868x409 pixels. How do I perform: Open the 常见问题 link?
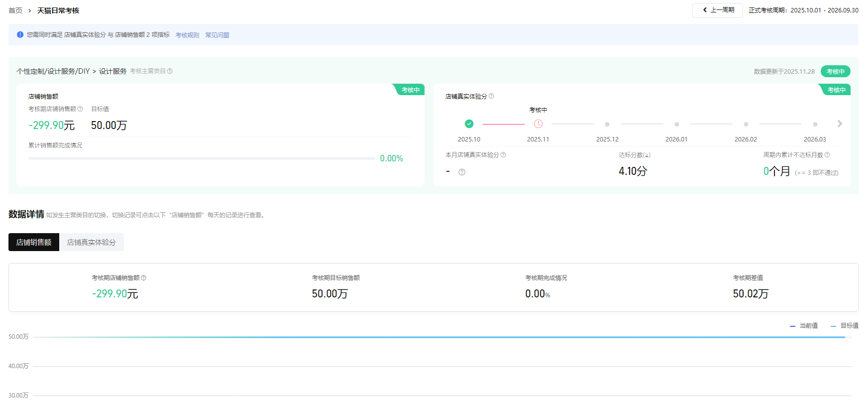pyautogui.click(x=217, y=35)
